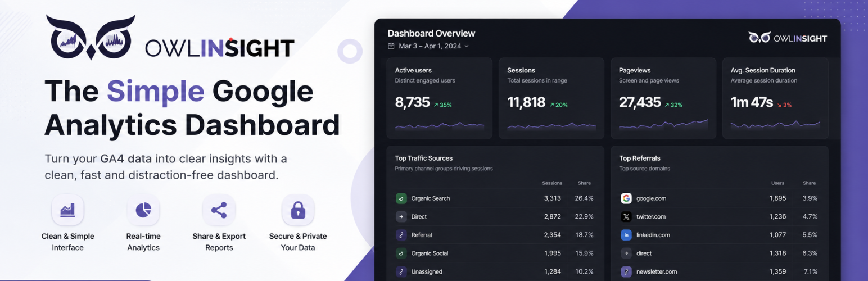This screenshot has width=868, height=281.
Task: Click the Secure & Private padlock icon
Action: click(298, 210)
